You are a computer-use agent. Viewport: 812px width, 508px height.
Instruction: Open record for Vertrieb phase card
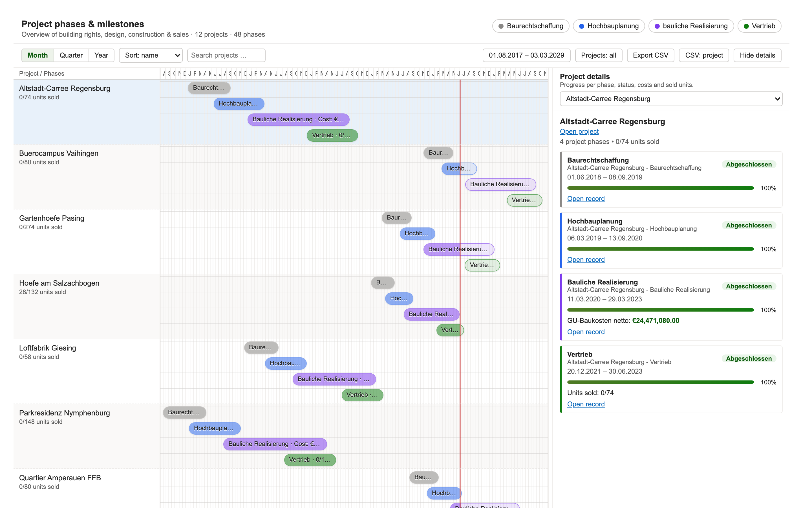[586, 404]
